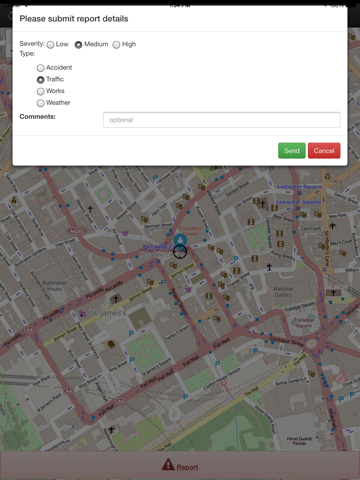
Task: Open the Report link at bottom
Action: pos(187,467)
